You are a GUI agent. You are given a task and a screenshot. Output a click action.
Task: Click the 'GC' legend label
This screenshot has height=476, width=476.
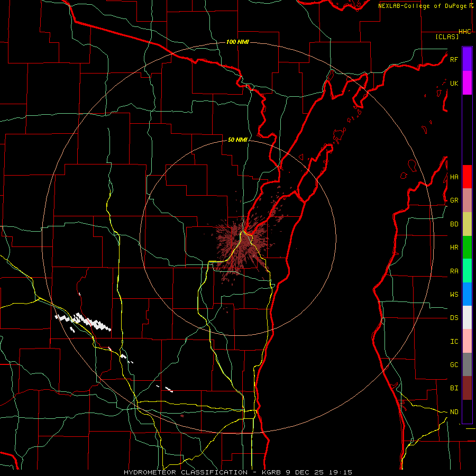pyautogui.click(x=454, y=365)
